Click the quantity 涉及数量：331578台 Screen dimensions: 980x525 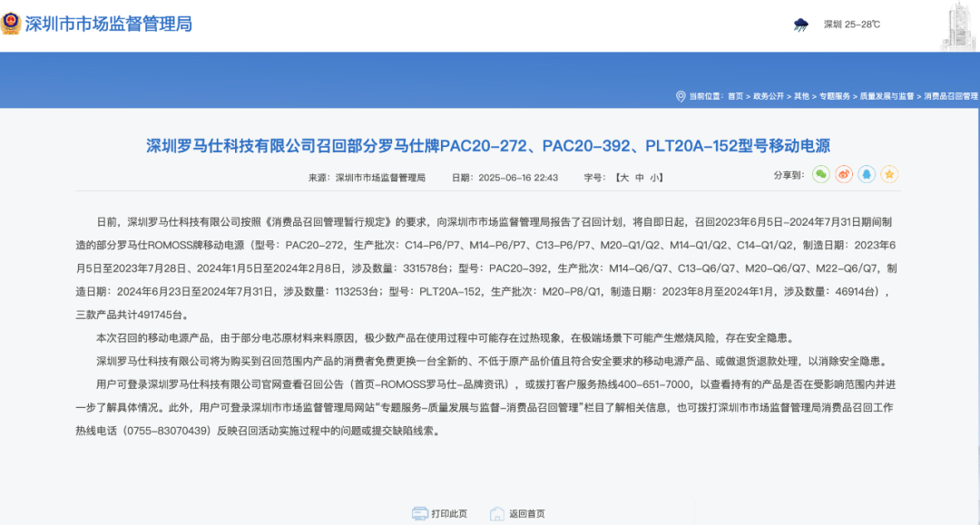point(400,268)
